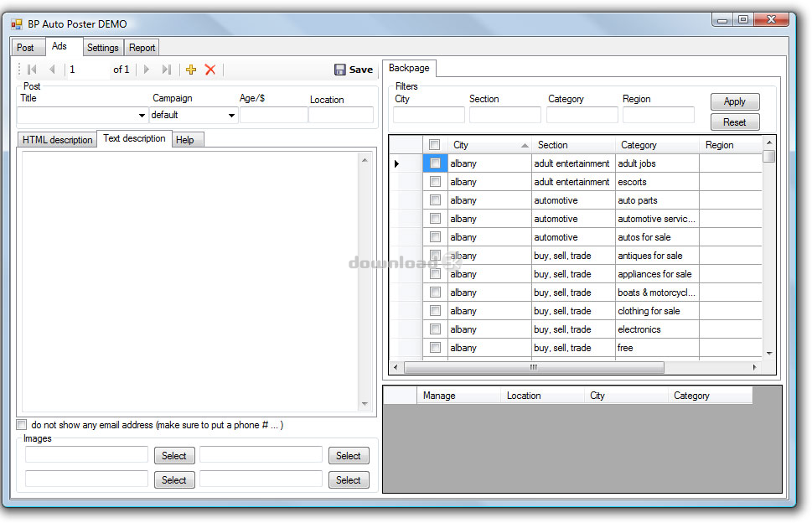
Task: Jump to the last record arrow
Action: (166, 70)
